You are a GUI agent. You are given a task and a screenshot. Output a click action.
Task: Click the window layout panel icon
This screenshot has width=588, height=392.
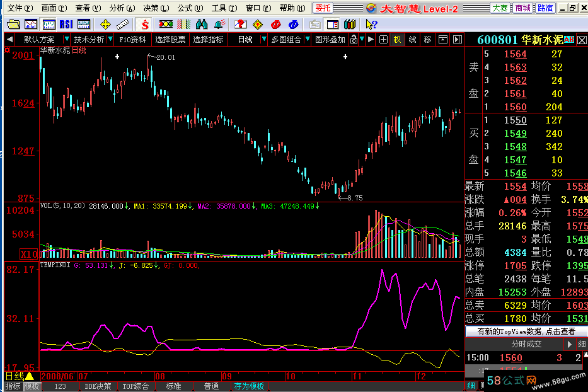pyautogui.click(x=333, y=25)
